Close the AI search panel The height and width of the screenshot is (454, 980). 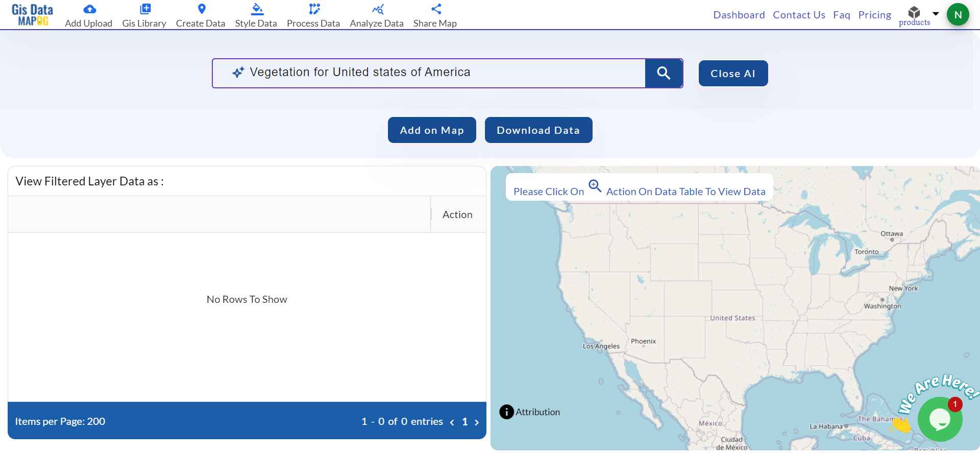coord(732,74)
